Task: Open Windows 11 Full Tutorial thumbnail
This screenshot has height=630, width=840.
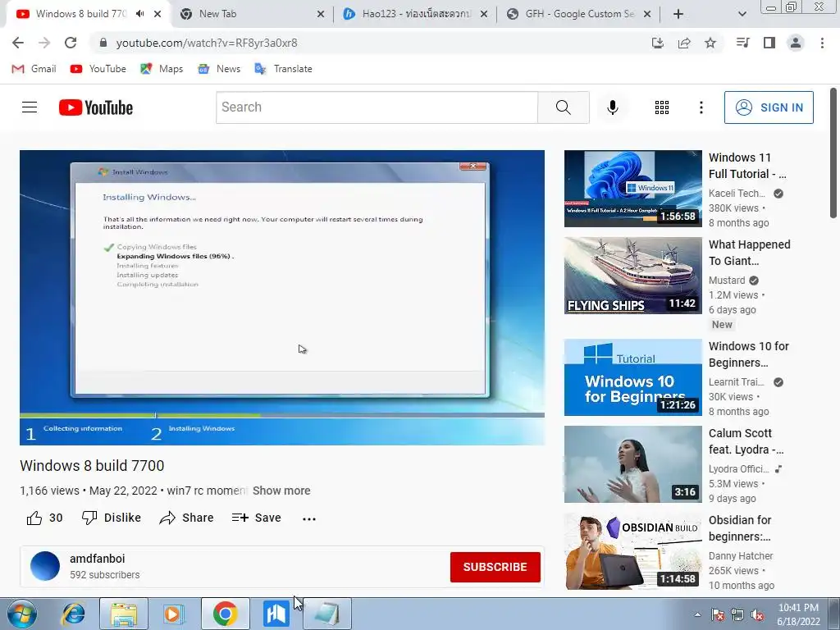Action: [632, 188]
